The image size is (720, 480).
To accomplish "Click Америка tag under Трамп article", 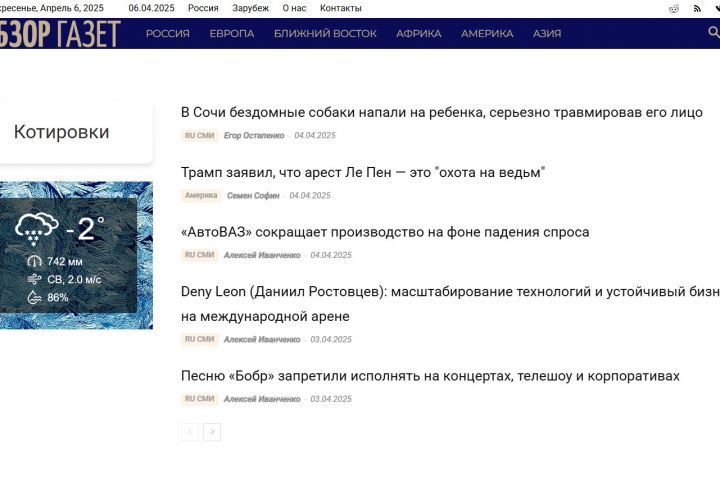I will coord(201,195).
